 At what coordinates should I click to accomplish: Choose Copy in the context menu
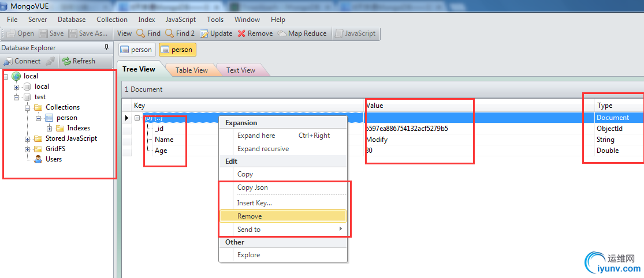click(283, 174)
